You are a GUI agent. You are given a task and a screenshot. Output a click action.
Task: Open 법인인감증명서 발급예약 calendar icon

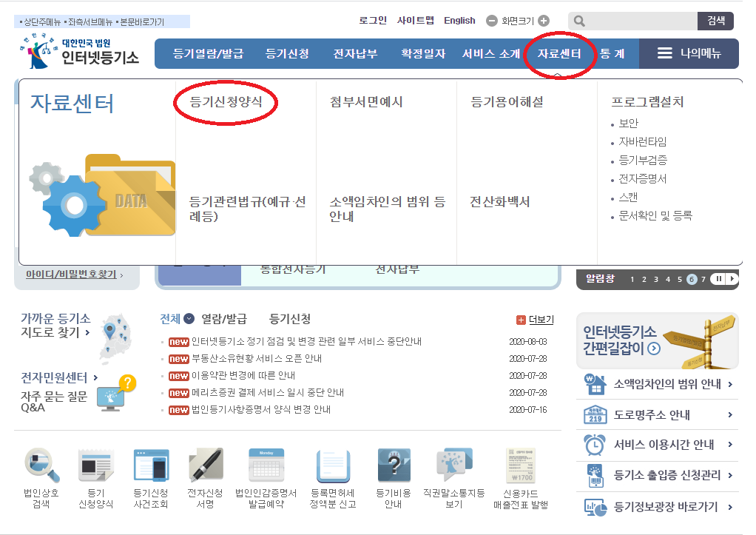click(266, 465)
